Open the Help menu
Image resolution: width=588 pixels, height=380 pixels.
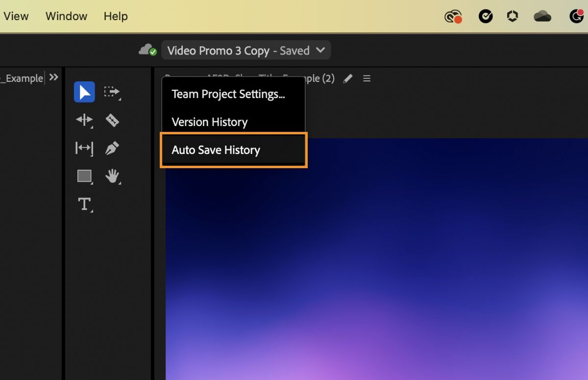(x=116, y=16)
